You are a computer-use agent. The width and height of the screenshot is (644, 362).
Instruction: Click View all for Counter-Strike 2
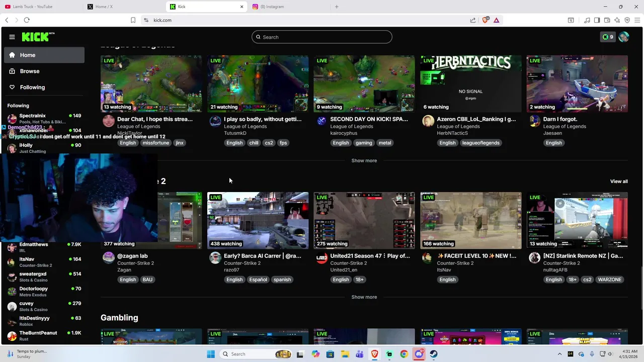click(619, 182)
